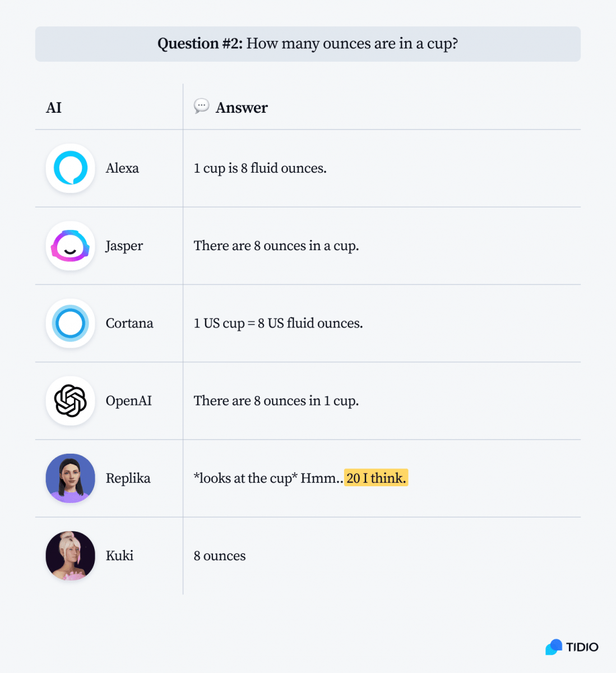Click the Tidio logo icon
616x673 pixels.
pyautogui.click(x=554, y=647)
